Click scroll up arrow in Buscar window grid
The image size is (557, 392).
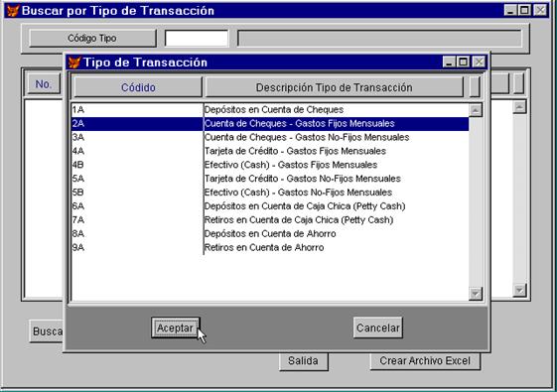(x=519, y=107)
